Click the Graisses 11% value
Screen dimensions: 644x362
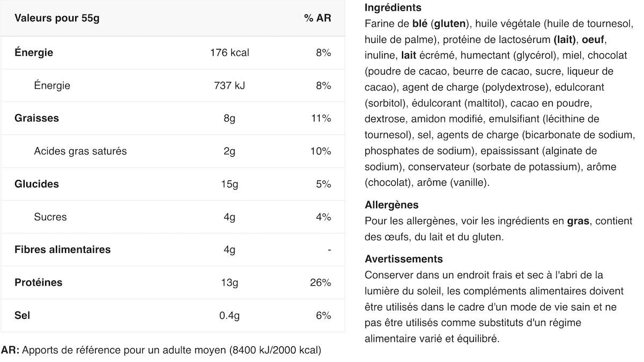pos(321,118)
